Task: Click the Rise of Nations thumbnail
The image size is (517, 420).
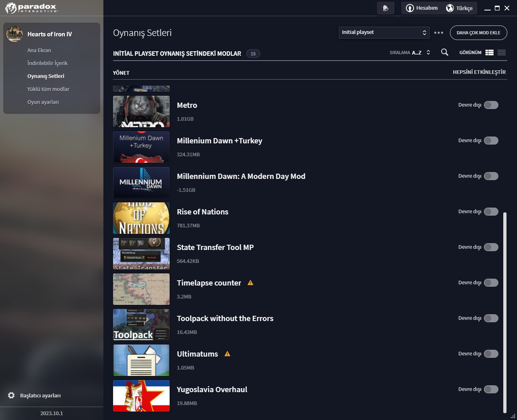Action: (x=141, y=218)
